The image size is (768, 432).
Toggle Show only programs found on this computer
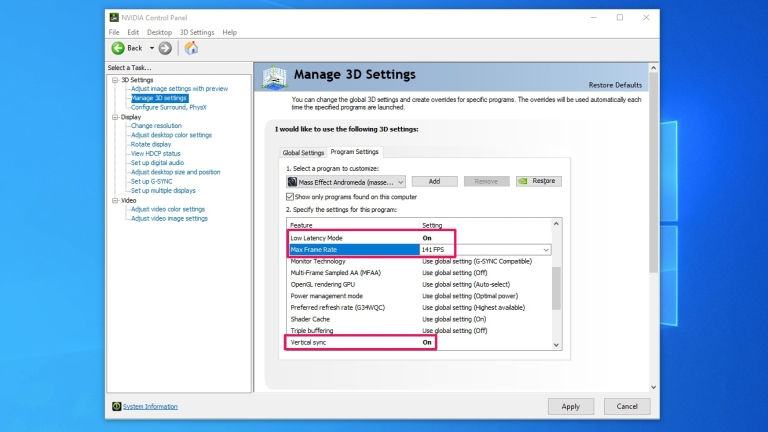[x=290, y=197]
